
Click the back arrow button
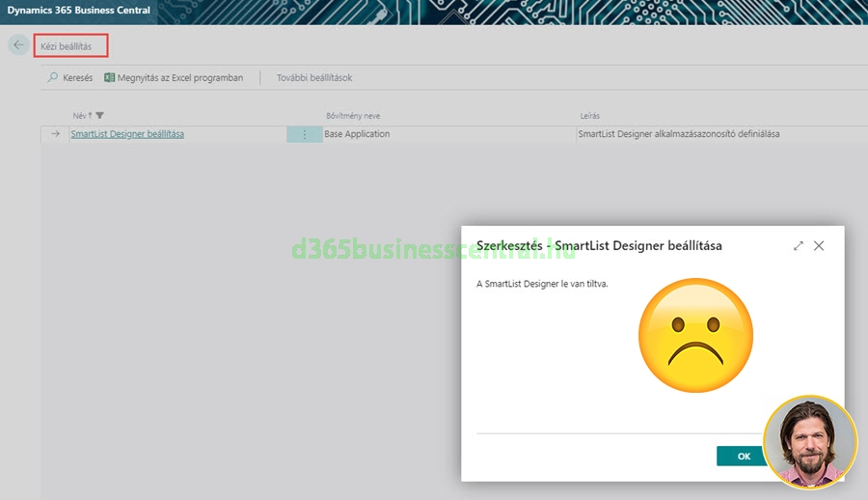[x=18, y=45]
